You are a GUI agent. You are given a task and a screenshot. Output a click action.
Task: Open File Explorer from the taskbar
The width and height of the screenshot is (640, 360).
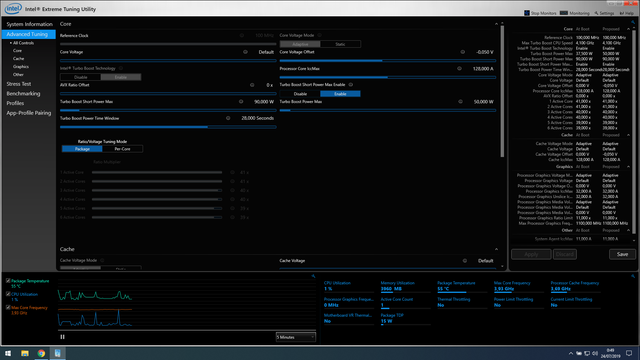(x=25, y=353)
